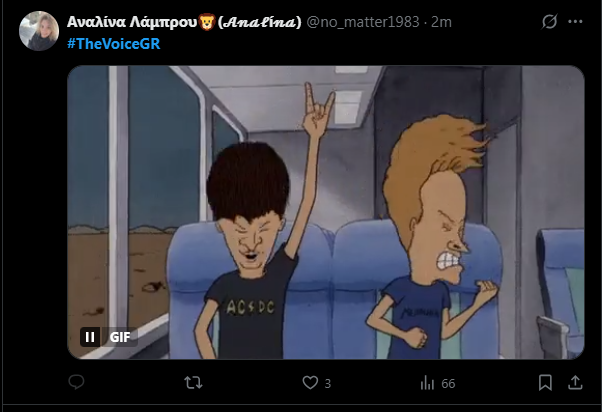Pause the playing GIF

point(90,337)
